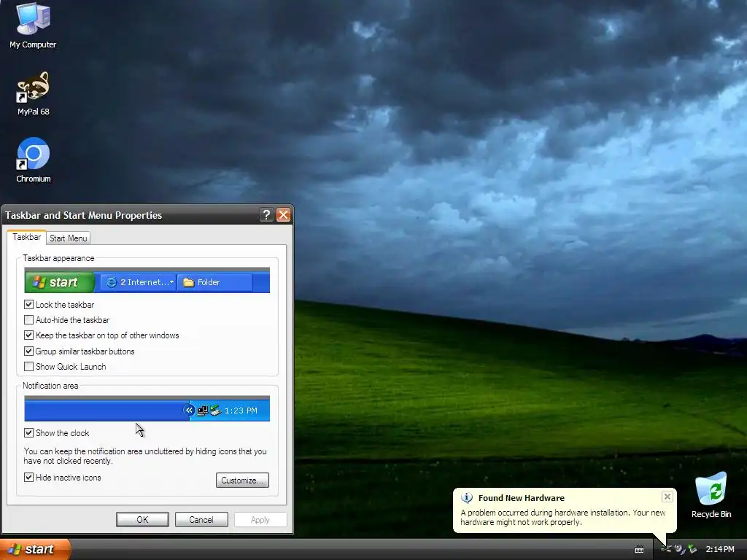Screen dimensions: 747x560
Task: Click the start button in appearance preview
Action: click(x=60, y=282)
